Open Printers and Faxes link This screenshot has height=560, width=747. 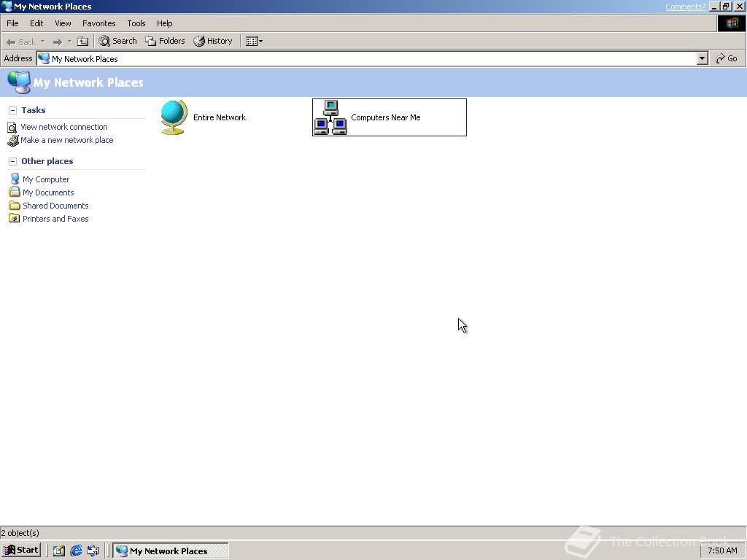[x=55, y=219]
